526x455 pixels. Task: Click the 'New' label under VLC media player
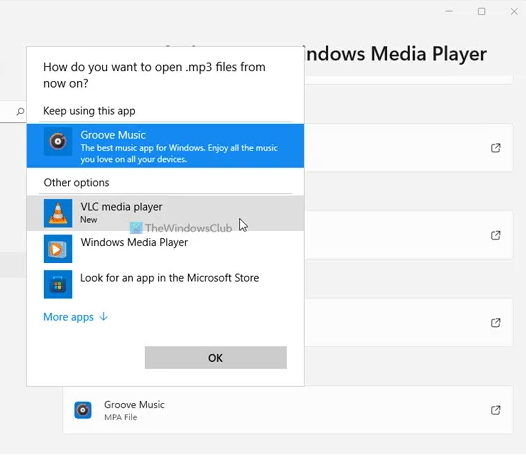(x=89, y=220)
